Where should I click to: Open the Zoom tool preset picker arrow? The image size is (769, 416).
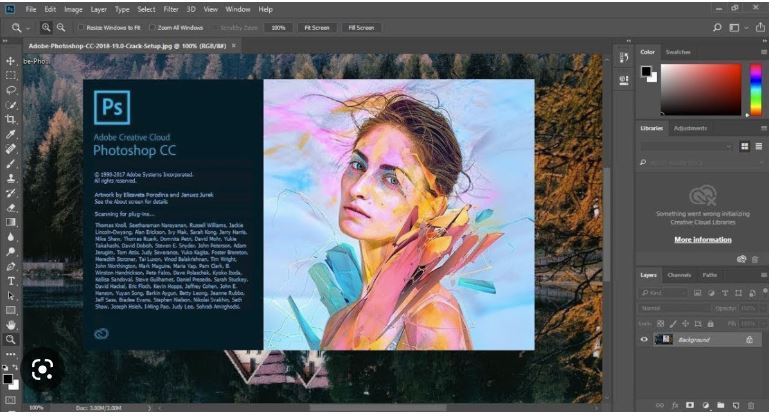27,28
